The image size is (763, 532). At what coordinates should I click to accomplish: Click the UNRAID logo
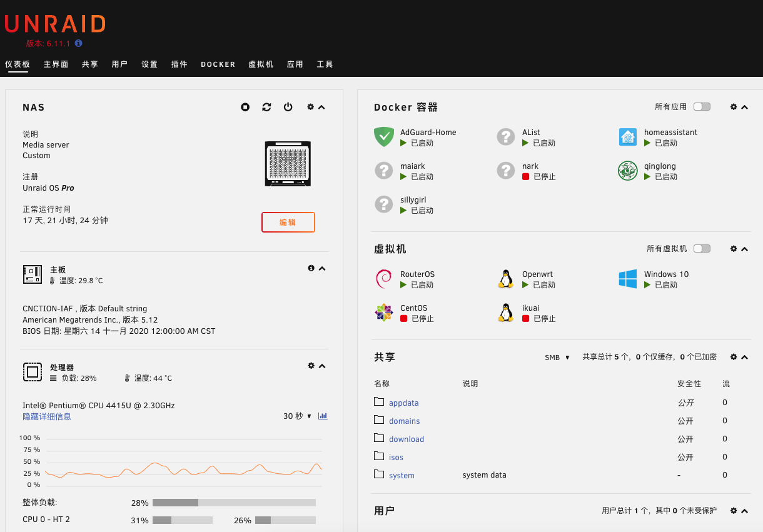coord(55,24)
